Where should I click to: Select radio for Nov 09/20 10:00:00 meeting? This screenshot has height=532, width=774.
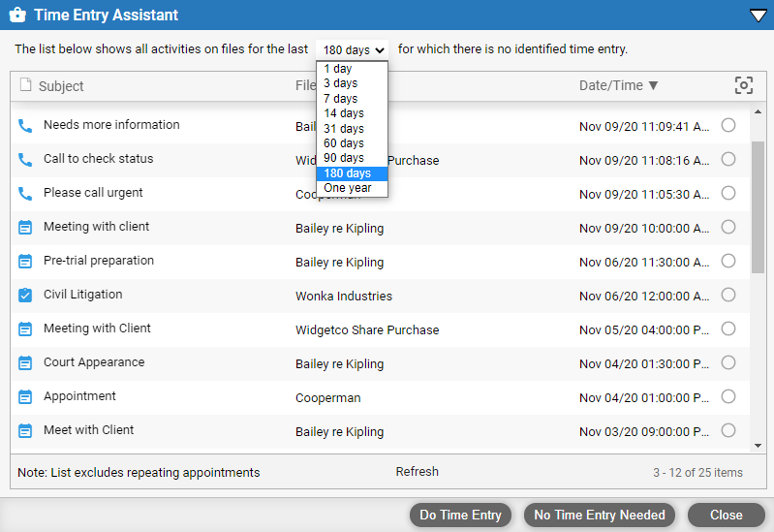click(x=728, y=227)
